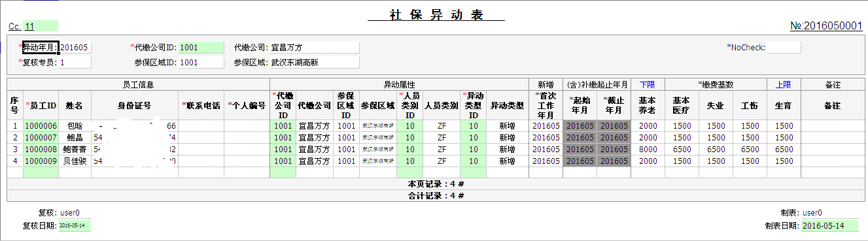Click 异动类型 新增 cell in 包晗 row

507,126
